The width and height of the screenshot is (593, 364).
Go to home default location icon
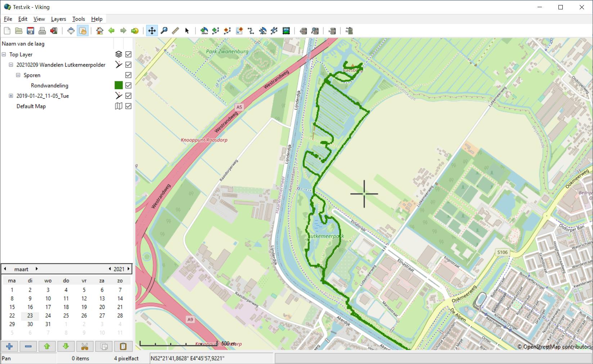100,31
